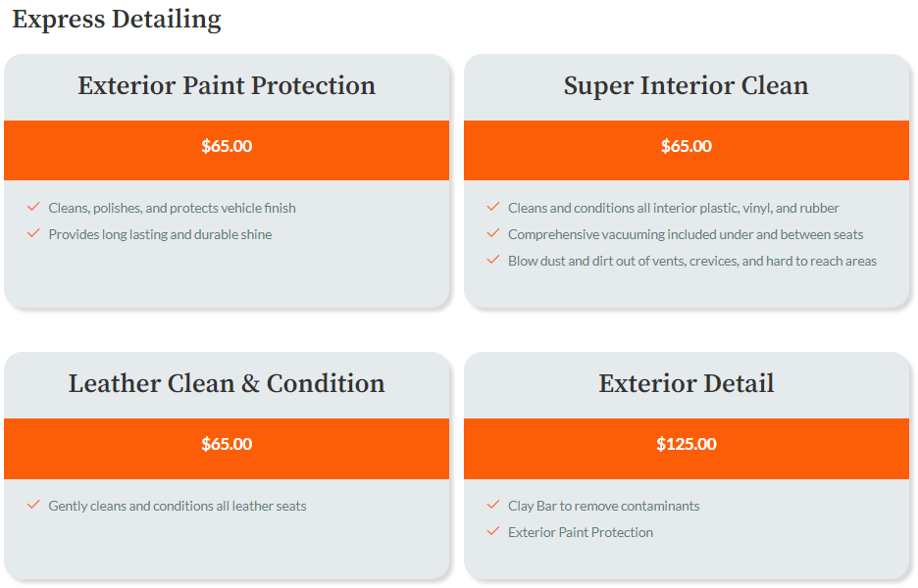Viewport: 918px width, 588px height.
Task: Click 'Gently cleans and conditions all leather seats' text
Action: click(x=178, y=506)
